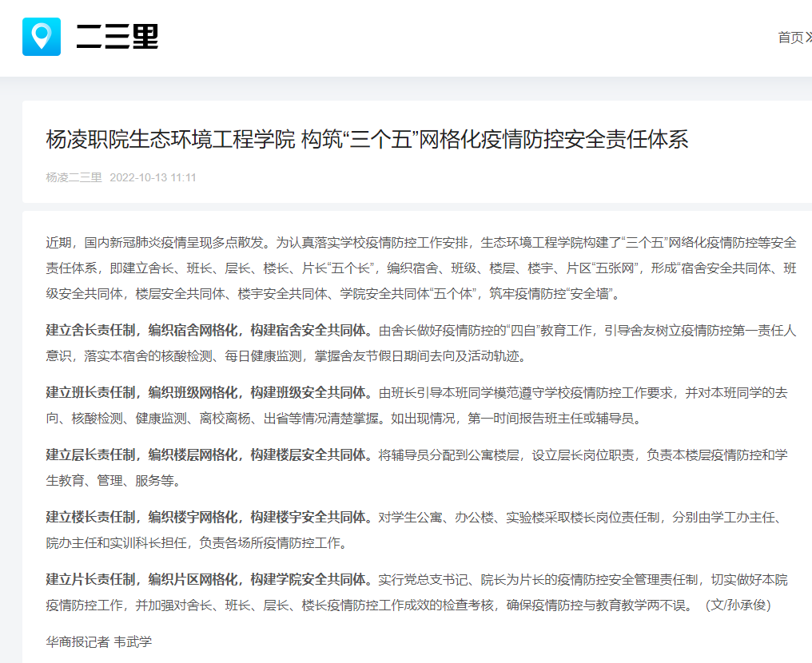Screen dimensions: 812x663
Task: Click the chevron arrow beside 首页
Action: [808, 38]
